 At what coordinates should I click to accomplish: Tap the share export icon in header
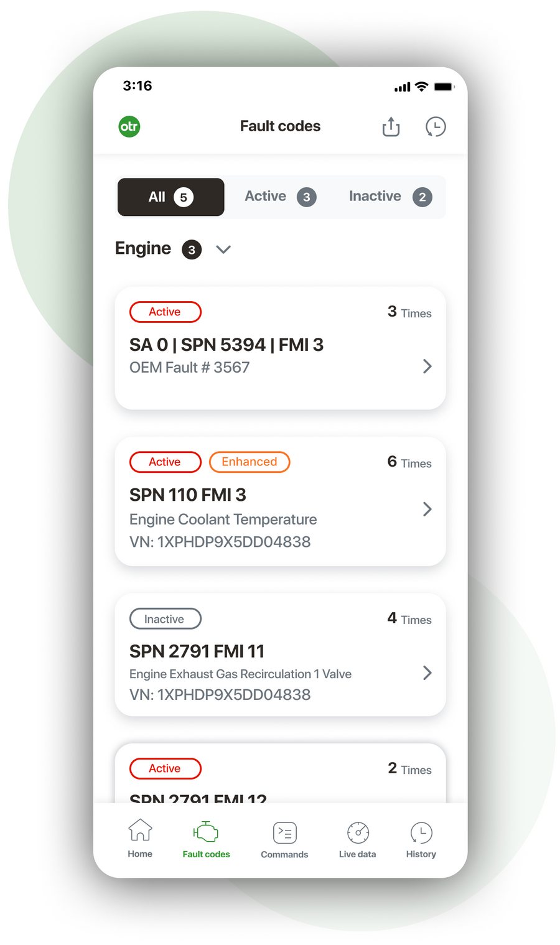pos(391,126)
